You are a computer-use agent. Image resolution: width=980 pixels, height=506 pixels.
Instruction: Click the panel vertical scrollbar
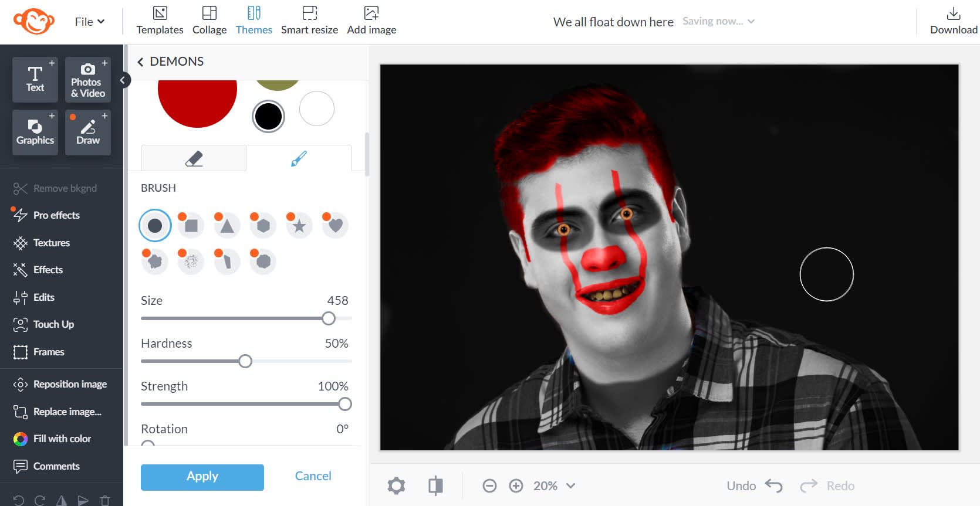click(367, 154)
